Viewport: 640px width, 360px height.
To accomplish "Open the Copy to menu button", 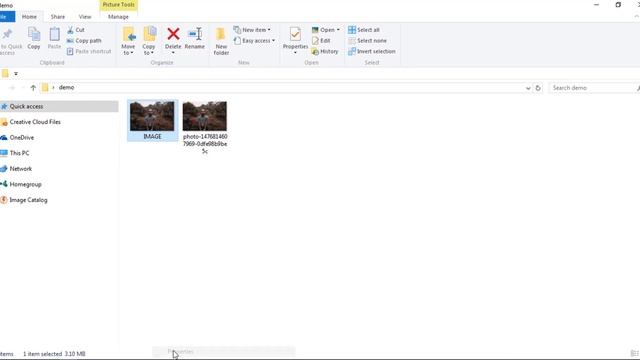I will point(149,41).
